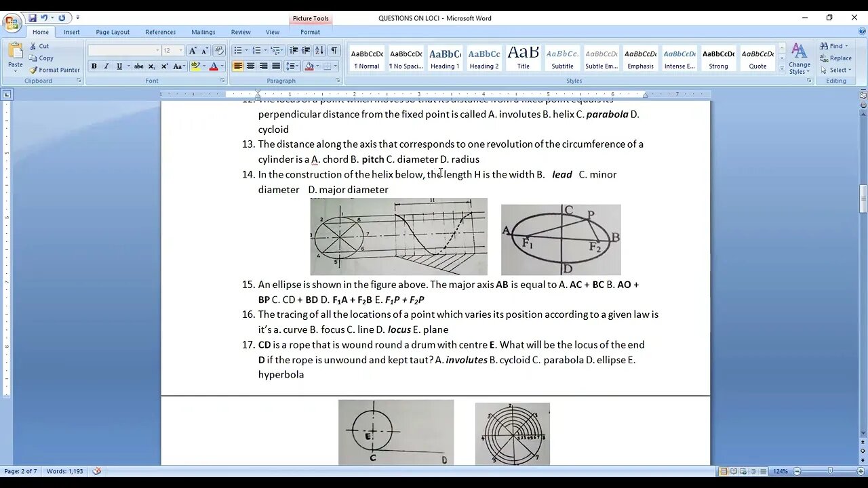Increase paragraph indent
The image size is (868, 488).
pyautogui.click(x=306, y=50)
